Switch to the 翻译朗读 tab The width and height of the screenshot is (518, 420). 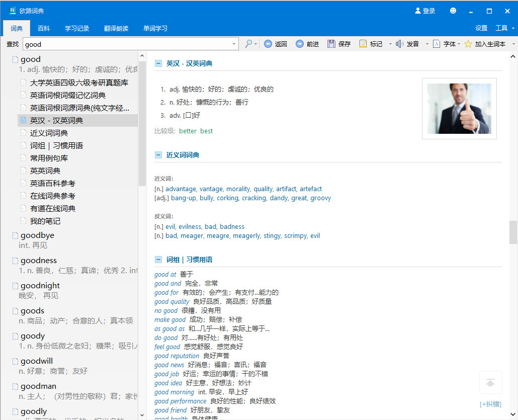116,28
